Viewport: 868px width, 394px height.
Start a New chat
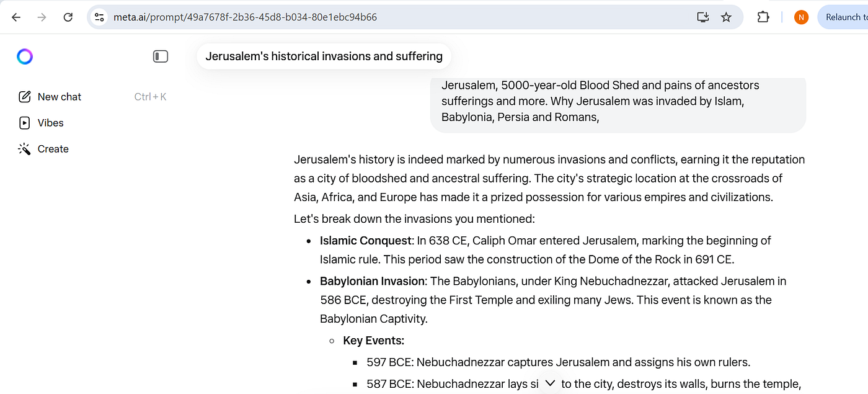pyautogui.click(x=59, y=97)
